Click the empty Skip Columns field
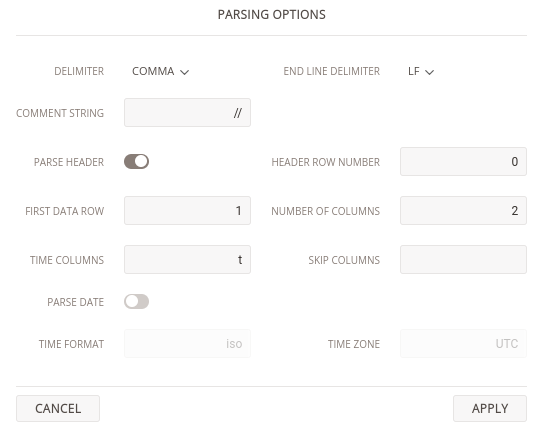 [x=463, y=260]
